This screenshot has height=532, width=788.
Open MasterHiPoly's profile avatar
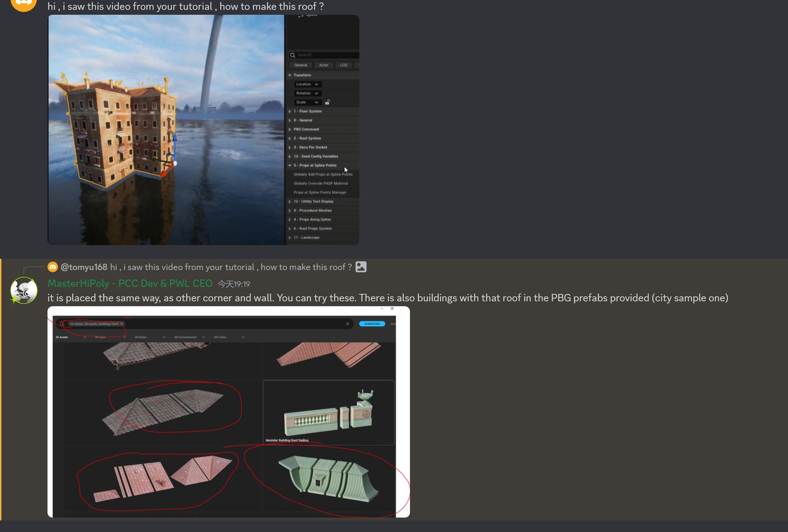click(x=24, y=290)
